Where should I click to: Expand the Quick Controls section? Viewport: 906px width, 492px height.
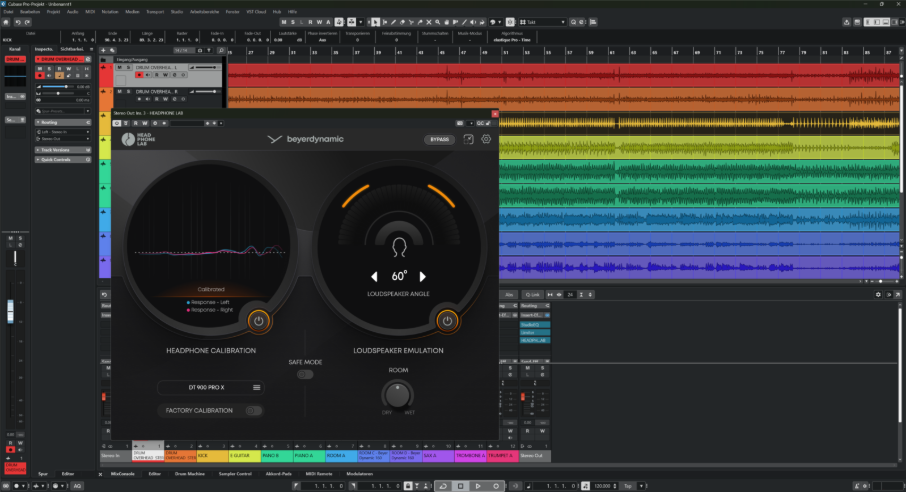point(62,160)
